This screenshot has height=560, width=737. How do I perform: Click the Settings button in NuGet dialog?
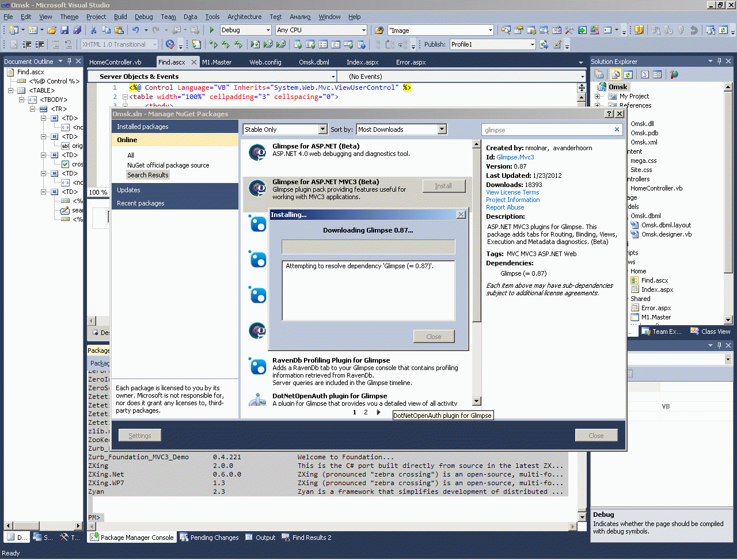140,436
